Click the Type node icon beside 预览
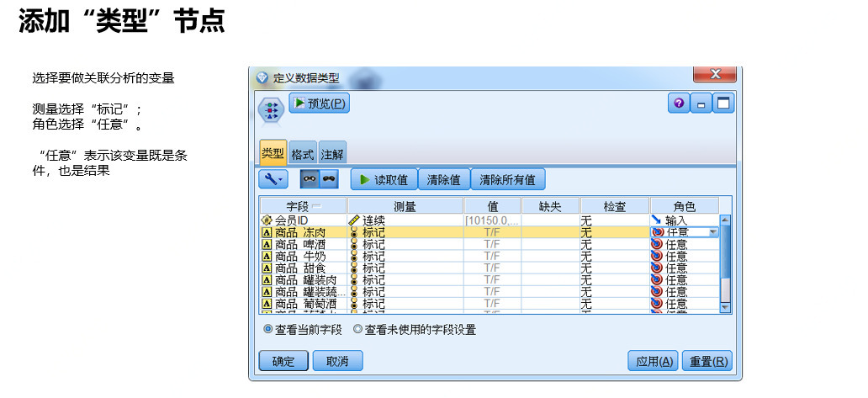The width and height of the screenshot is (868, 398). point(271,109)
